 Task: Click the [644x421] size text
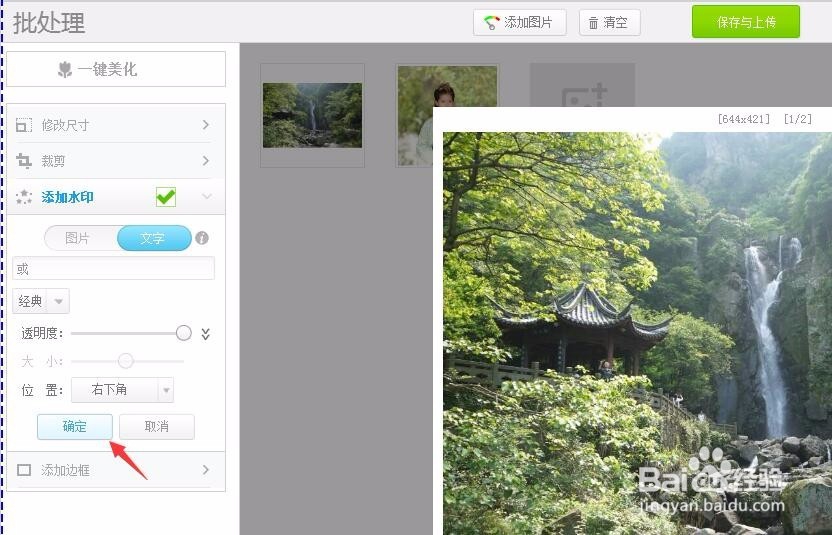[x=743, y=119]
